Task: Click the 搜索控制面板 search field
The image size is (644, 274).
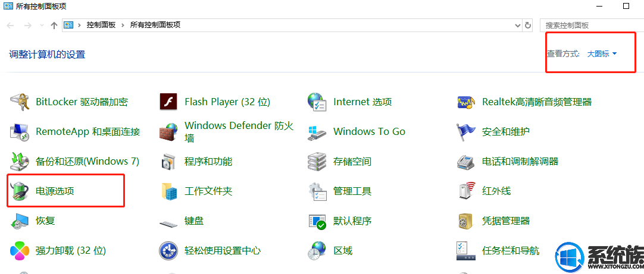Action: [592, 26]
